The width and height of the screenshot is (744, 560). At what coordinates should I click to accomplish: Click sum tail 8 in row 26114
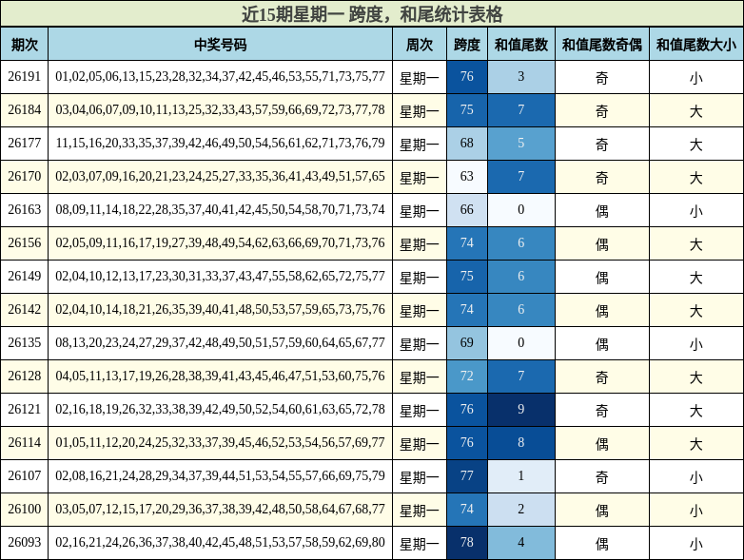click(521, 442)
